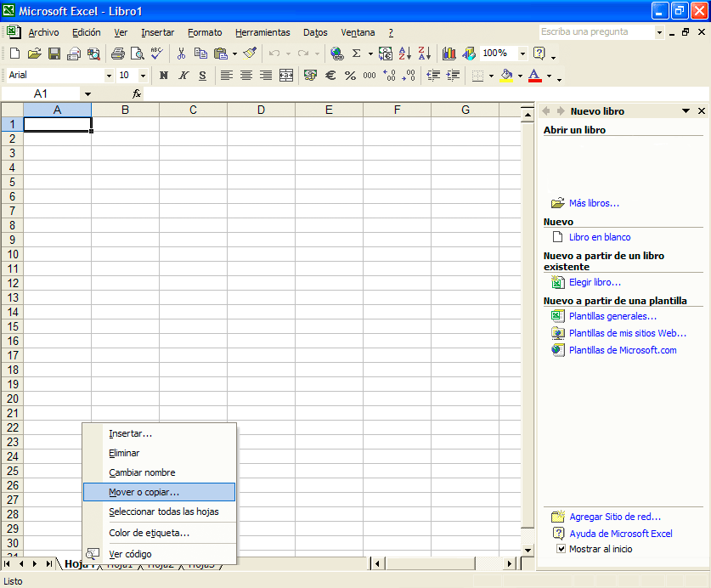
Task: Click the Print icon in the toolbar
Action: [x=118, y=54]
